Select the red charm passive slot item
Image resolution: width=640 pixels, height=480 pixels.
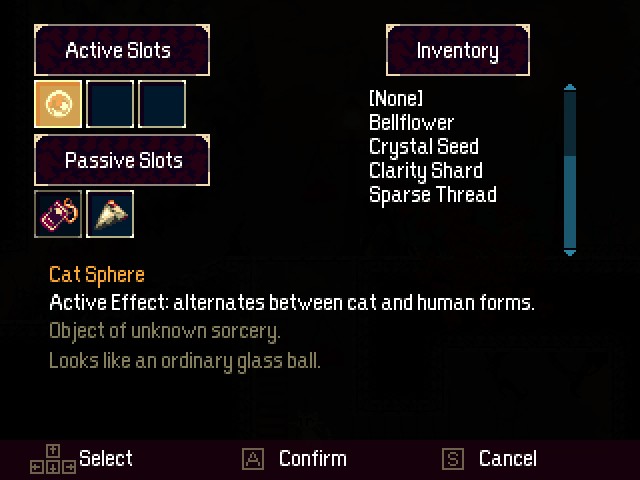tap(58, 214)
